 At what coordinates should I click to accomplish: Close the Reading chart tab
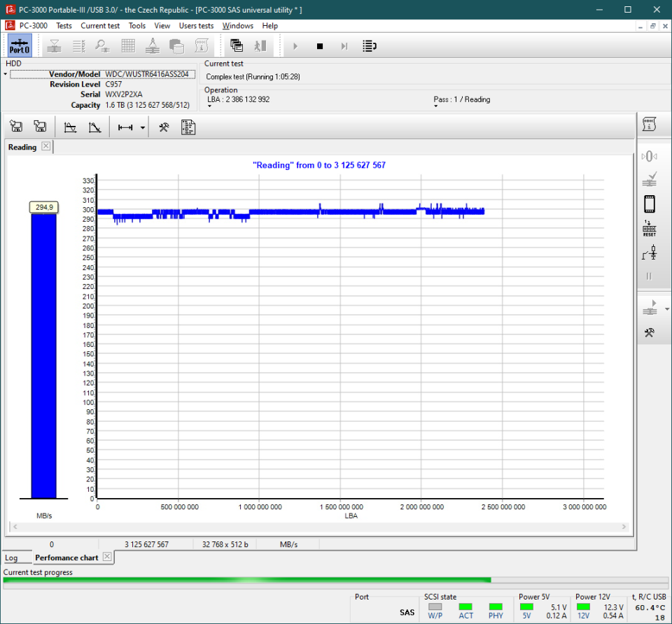pos(45,146)
